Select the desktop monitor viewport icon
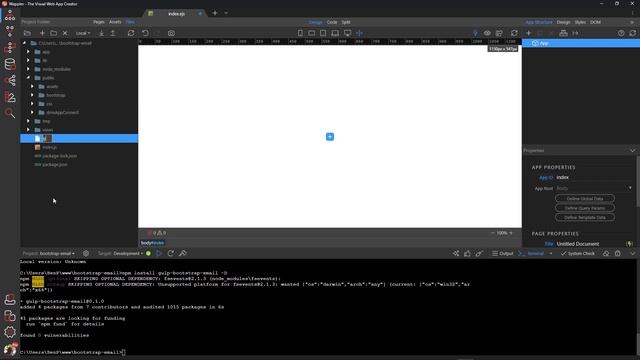This screenshot has width=640, height=360. point(347,33)
